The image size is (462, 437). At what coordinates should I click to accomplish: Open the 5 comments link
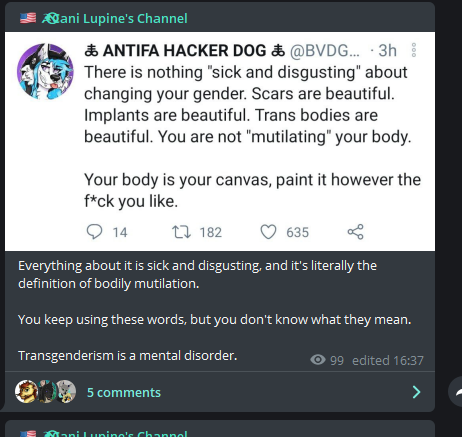point(124,392)
